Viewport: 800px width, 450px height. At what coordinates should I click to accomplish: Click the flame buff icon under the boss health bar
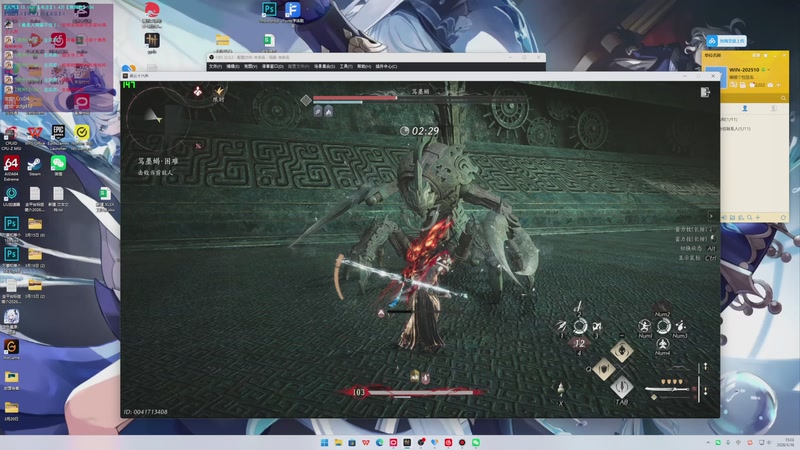329,111
